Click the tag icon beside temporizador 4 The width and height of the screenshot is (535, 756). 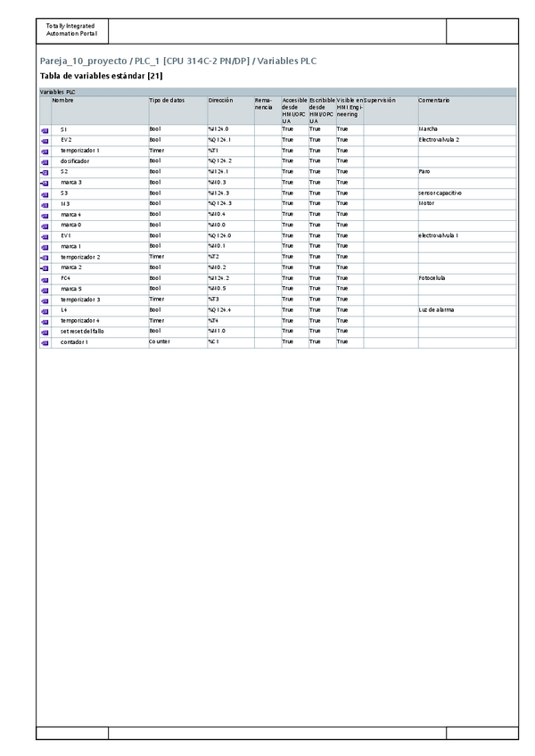click(45, 322)
